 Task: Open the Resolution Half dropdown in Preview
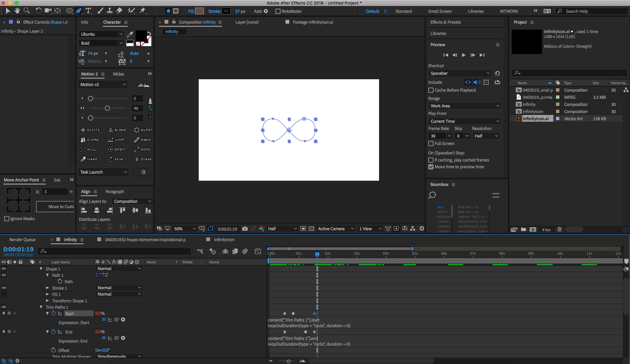tap(486, 136)
